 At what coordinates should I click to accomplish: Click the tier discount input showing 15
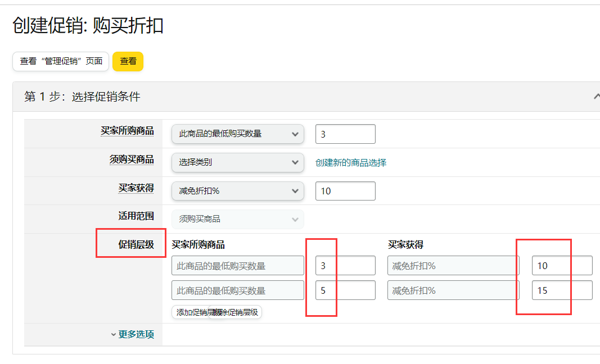click(562, 290)
